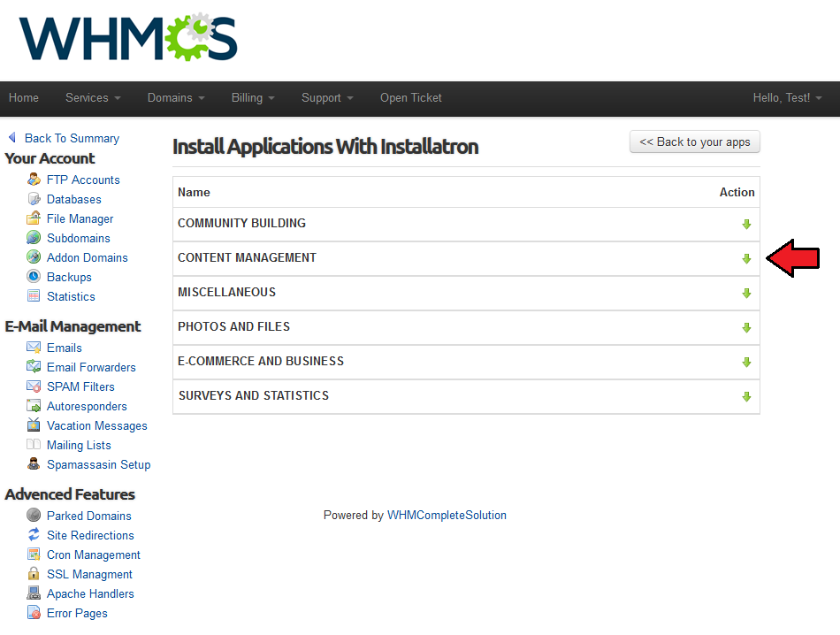This screenshot has width=840, height=635.
Task: Follow the Back To Summary link
Action: (72, 138)
